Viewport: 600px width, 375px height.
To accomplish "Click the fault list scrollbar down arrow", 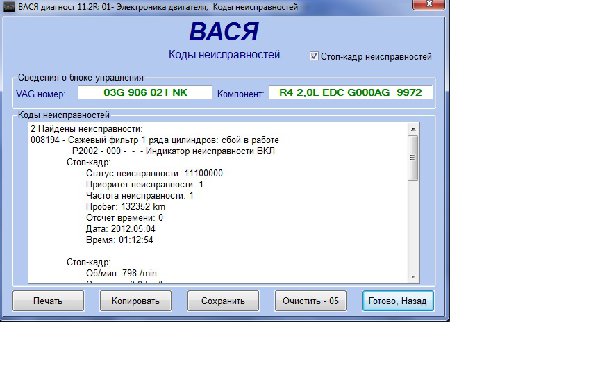I will coord(413,277).
